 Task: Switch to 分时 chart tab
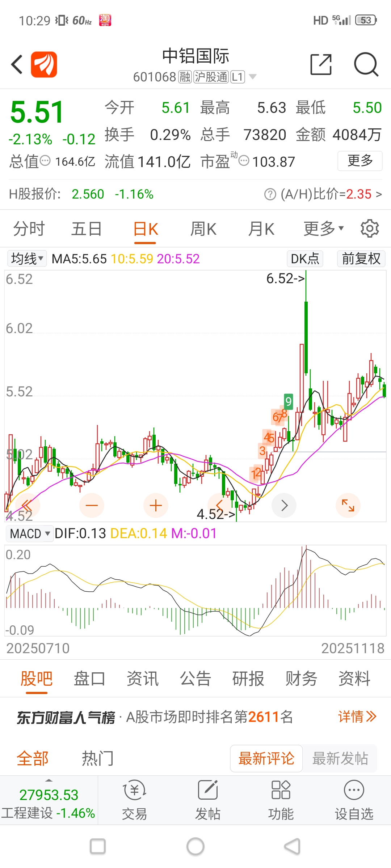pos(29,229)
